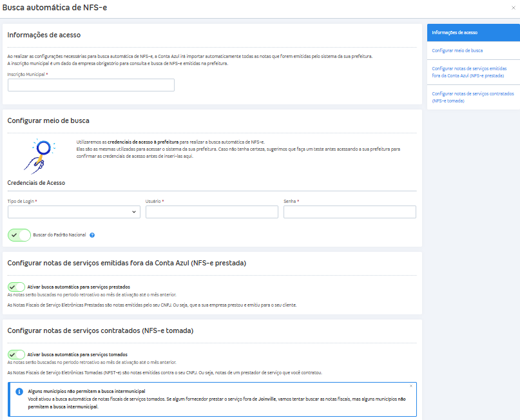Disable automatic search for serviços tomados

16,354
